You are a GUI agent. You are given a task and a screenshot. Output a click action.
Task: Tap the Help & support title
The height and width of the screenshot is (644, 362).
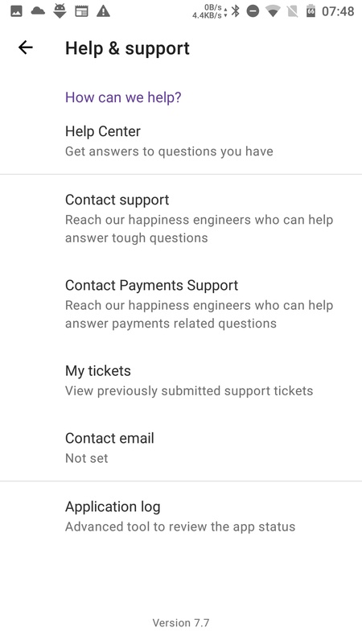127,48
